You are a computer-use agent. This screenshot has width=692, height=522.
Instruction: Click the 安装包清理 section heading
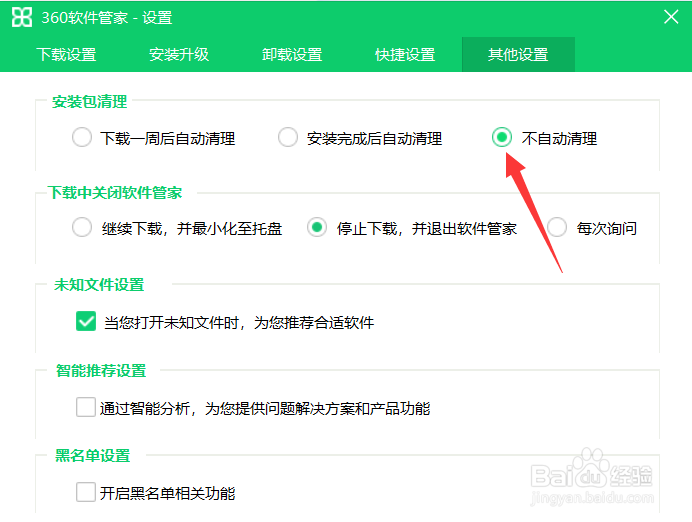point(90,101)
